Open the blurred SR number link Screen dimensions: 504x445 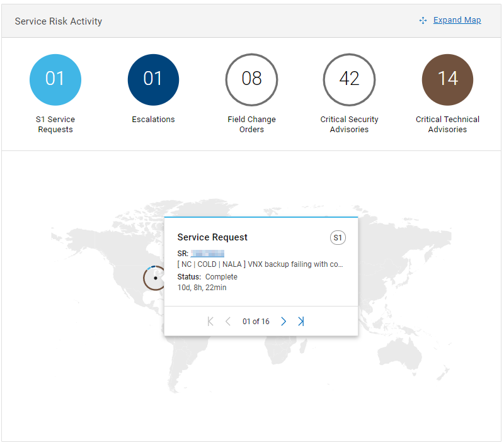[207, 254]
